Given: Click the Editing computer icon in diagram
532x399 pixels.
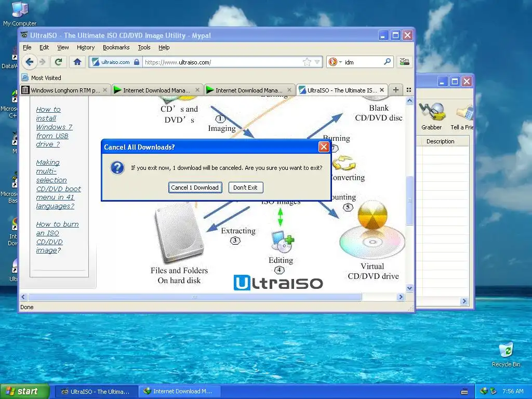Looking at the screenshot, I should [282, 242].
